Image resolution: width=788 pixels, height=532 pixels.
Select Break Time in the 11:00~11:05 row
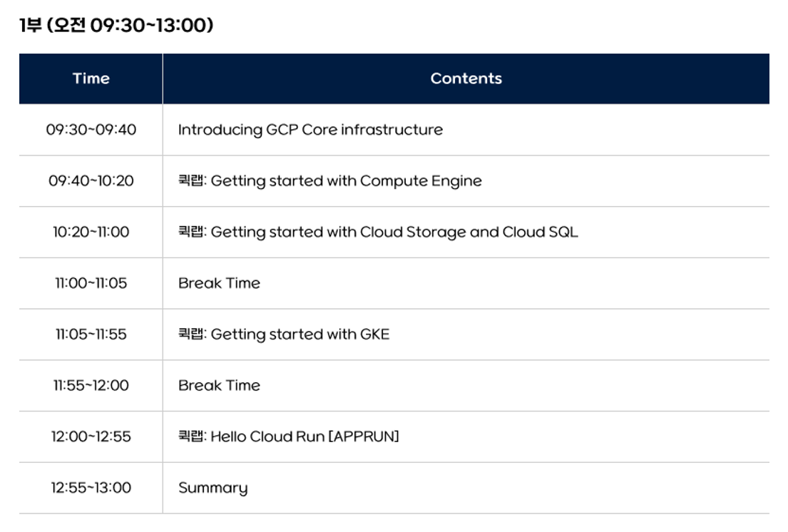coord(219,283)
